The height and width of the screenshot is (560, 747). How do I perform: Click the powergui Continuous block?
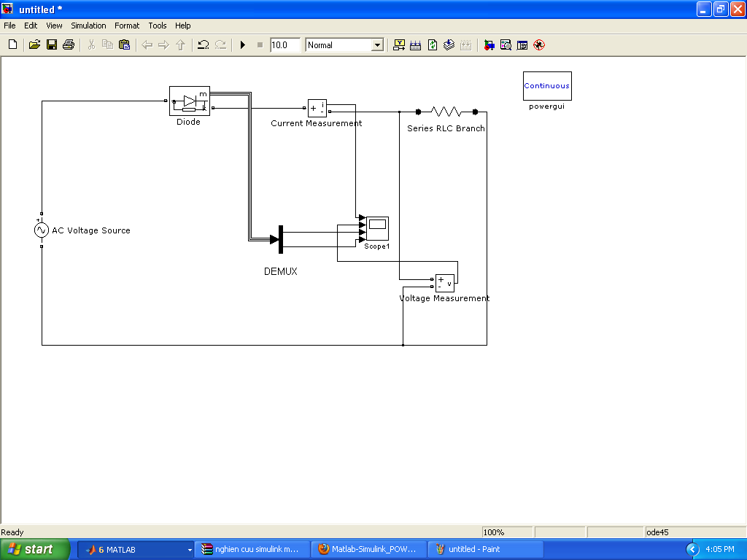[546, 86]
